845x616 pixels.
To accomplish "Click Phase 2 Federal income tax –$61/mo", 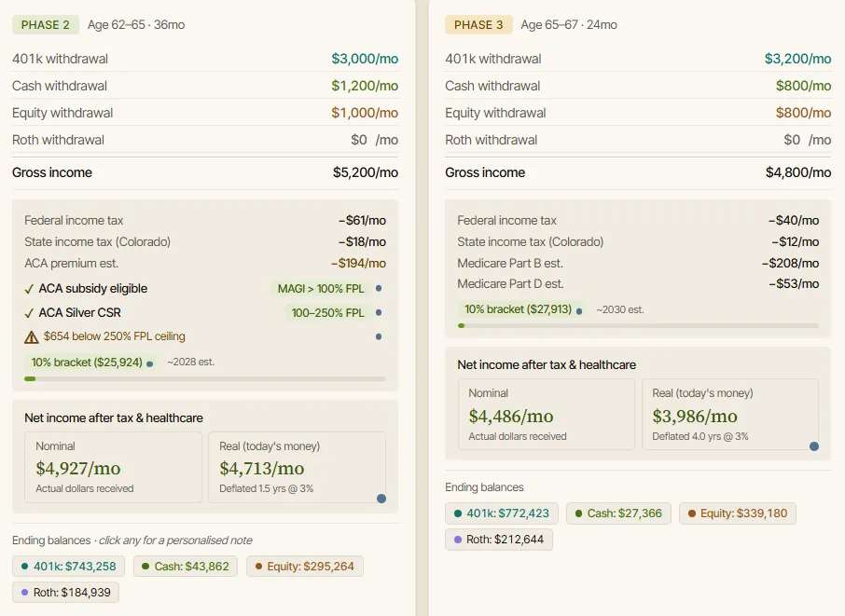I will coord(362,220).
